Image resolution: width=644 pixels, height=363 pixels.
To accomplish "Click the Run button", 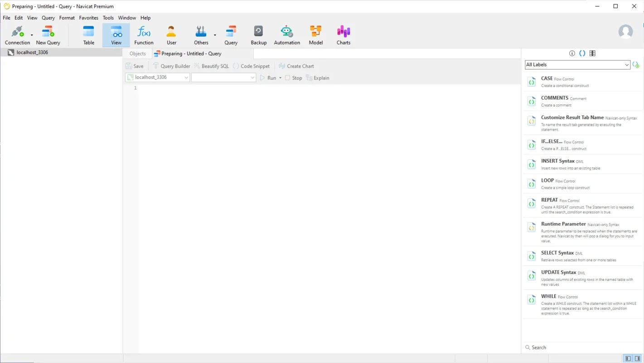I will point(268,78).
